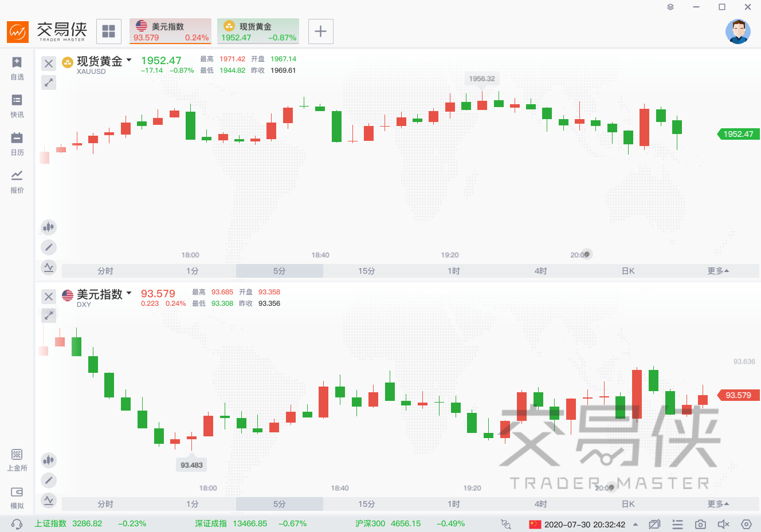761x532 pixels.
Task: Open customer service headset icon in status bar
Action: (x=17, y=524)
